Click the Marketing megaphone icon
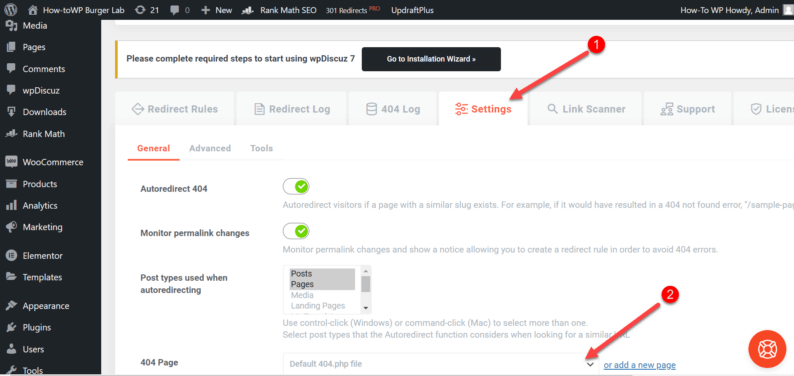The image size is (794, 376). pyautogui.click(x=11, y=227)
